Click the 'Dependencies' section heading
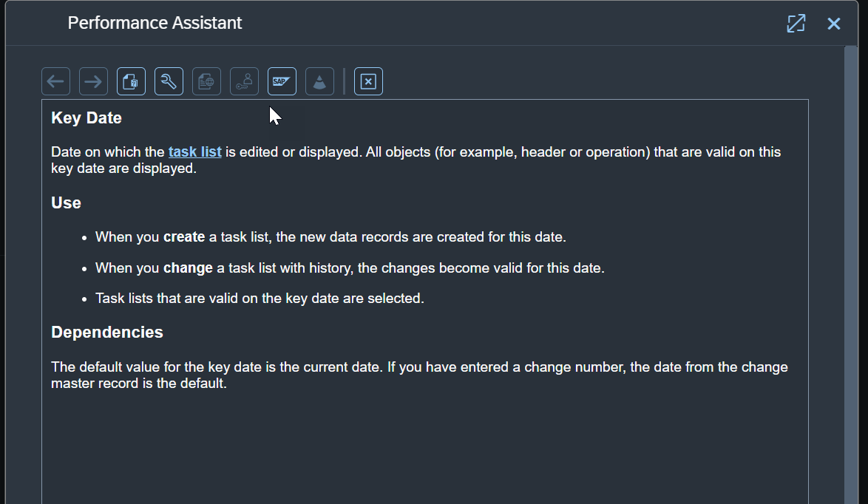This screenshot has width=868, height=504. [x=107, y=332]
